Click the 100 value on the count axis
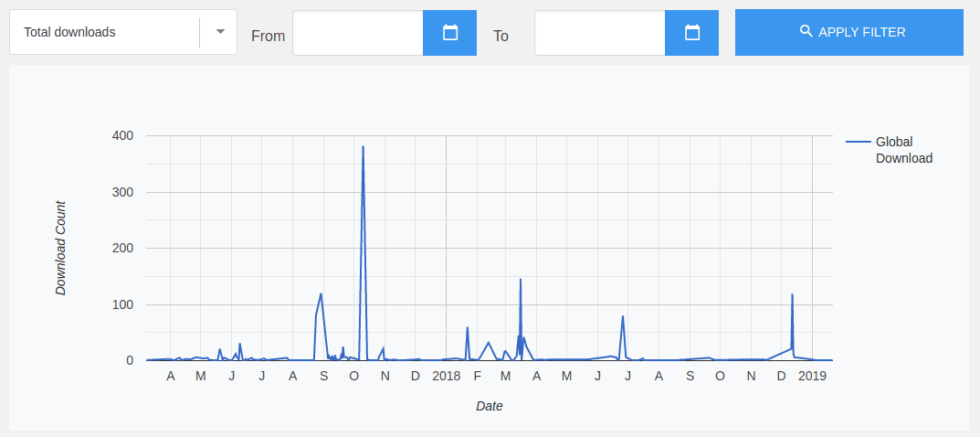 pyautogui.click(x=122, y=304)
